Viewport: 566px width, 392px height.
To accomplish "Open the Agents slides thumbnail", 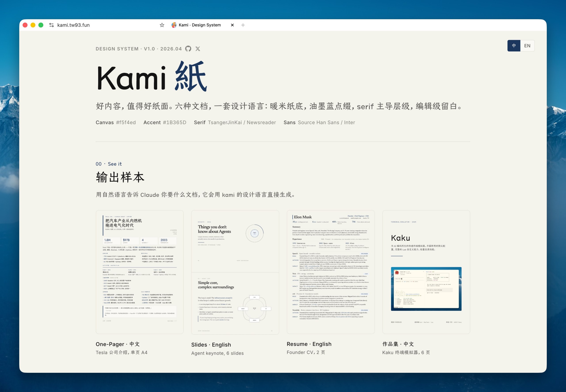I will [x=235, y=272].
